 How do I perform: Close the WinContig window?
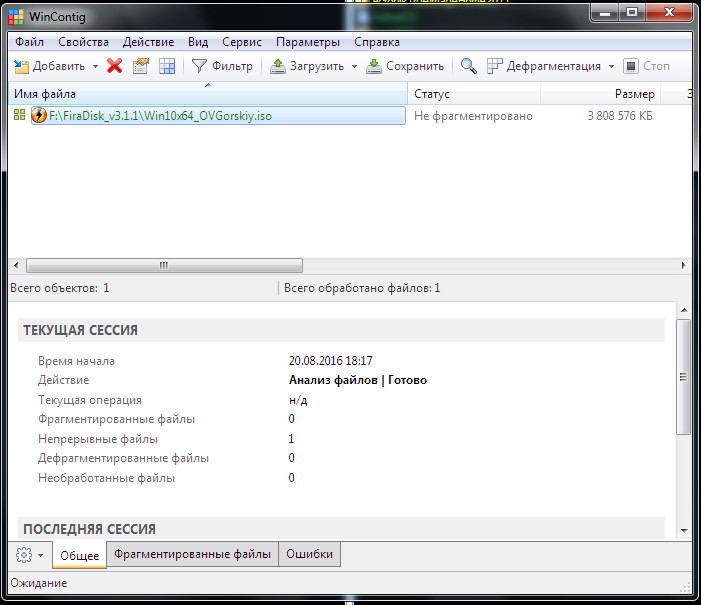pos(669,13)
